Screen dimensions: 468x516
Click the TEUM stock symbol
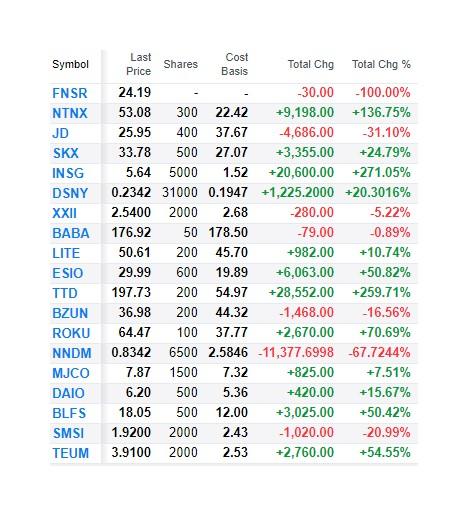71,453
